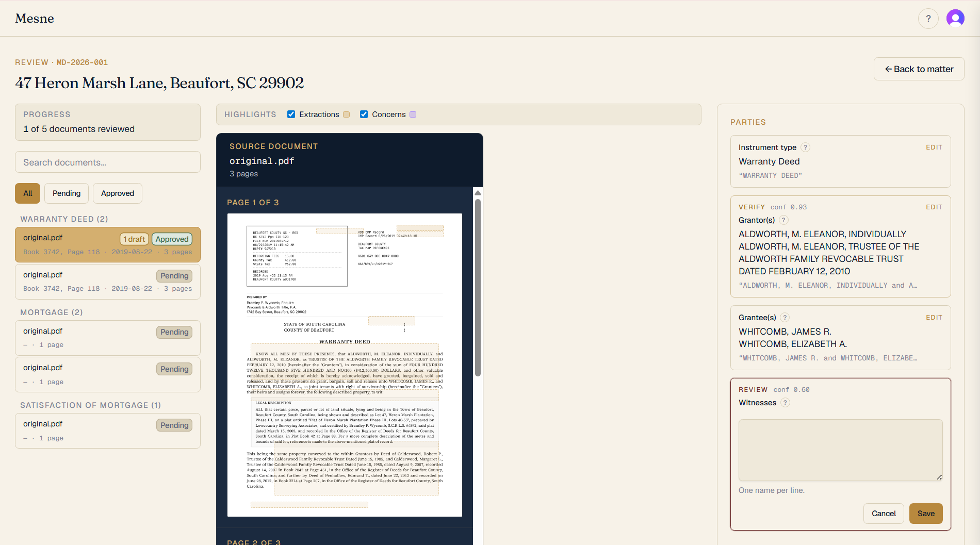Click the "WARRANTY DEED" quoted snippet
Image resolution: width=980 pixels, height=545 pixels.
(x=770, y=176)
